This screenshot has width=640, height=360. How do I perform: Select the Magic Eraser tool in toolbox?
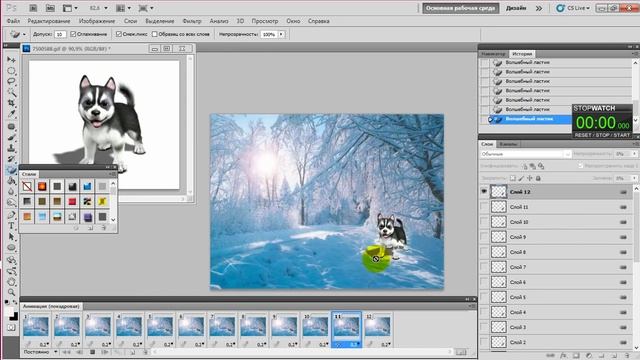coord(11,170)
